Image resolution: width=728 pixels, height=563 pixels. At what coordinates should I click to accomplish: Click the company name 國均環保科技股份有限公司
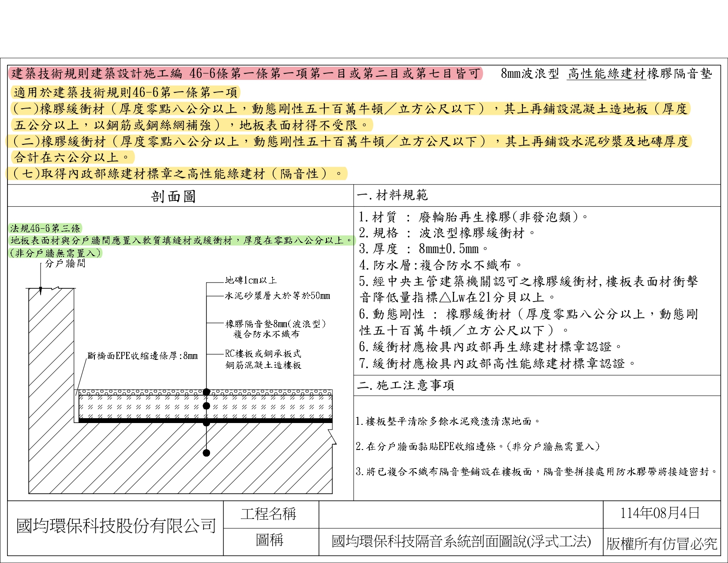116,526
